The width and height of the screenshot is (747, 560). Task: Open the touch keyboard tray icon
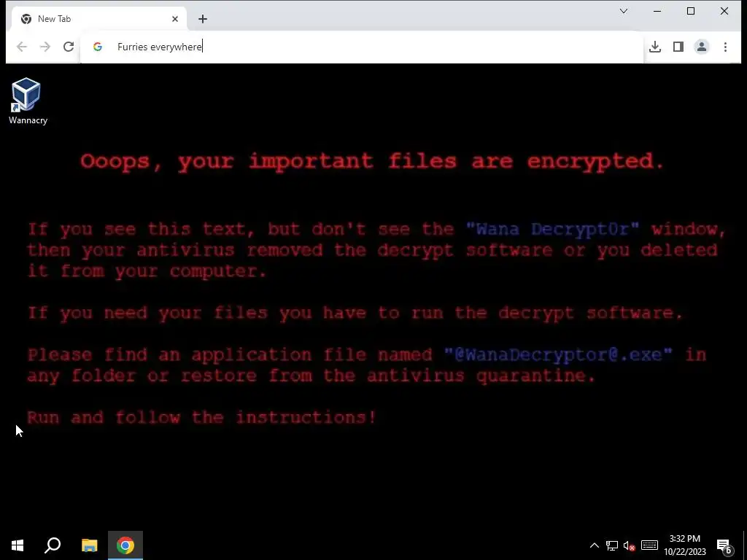[649, 545]
